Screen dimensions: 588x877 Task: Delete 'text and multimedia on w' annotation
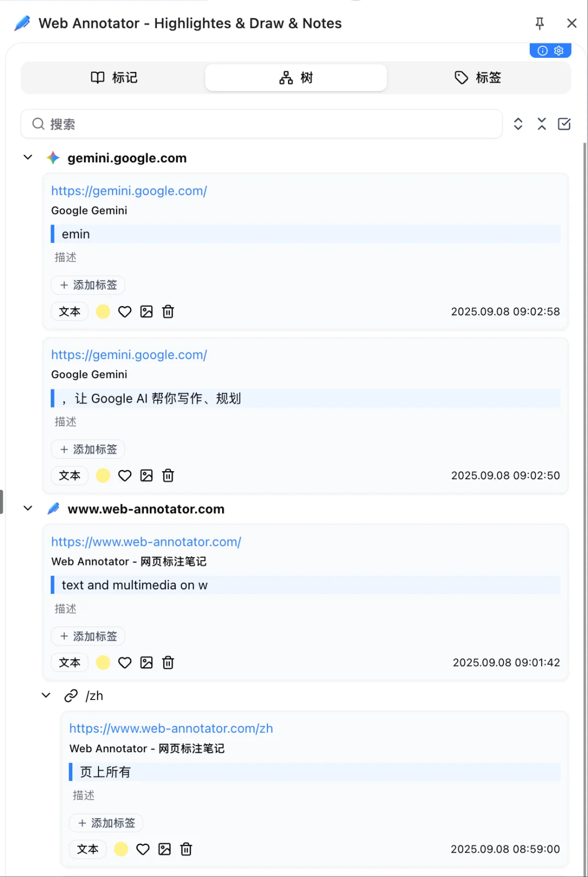click(x=168, y=662)
